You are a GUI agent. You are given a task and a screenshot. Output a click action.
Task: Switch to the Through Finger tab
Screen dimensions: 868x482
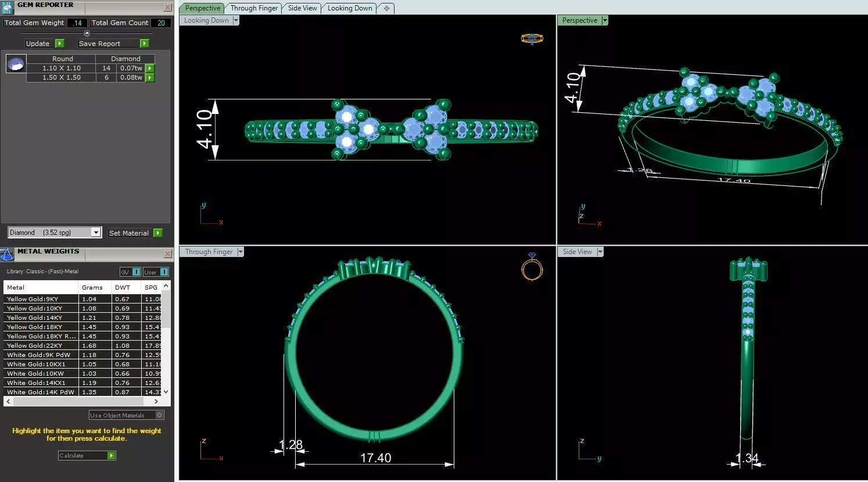254,8
